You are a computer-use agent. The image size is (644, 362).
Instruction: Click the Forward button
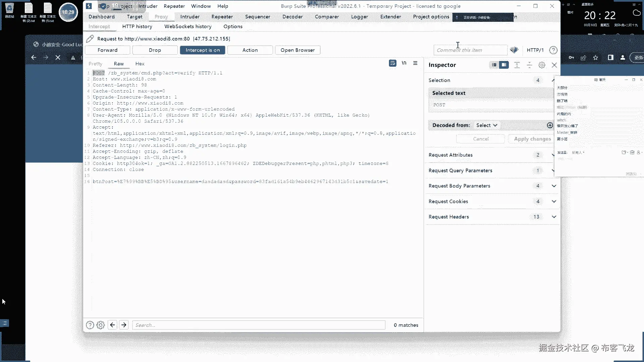pyautogui.click(x=107, y=50)
